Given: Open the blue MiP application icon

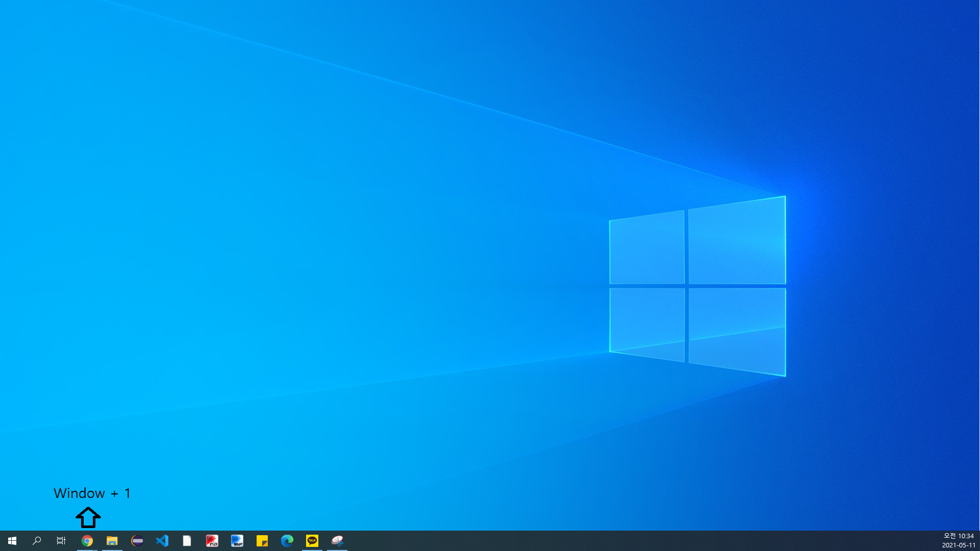Looking at the screenshot, I should coord(237,541).
